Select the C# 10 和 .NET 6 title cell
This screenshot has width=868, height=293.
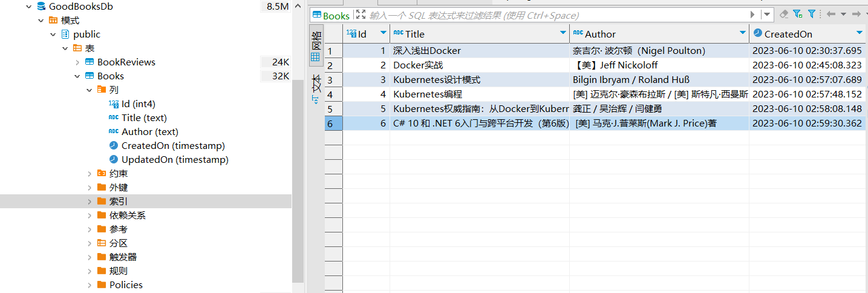coord(480,123)
